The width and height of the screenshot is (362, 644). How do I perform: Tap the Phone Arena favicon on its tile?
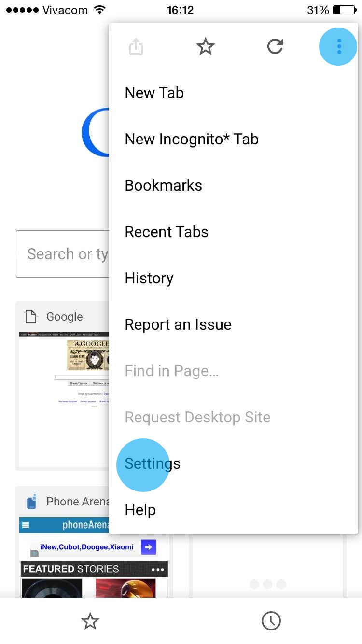31,502
